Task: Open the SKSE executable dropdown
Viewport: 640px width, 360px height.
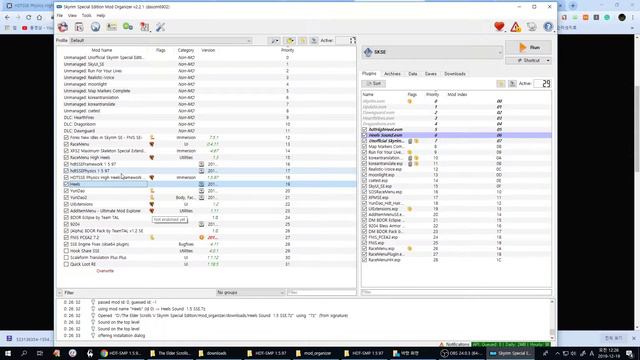Action: click(x=432, y=52)
